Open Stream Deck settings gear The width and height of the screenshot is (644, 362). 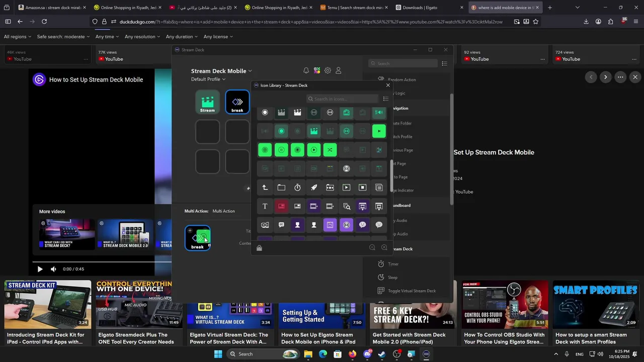pos(328,71)
